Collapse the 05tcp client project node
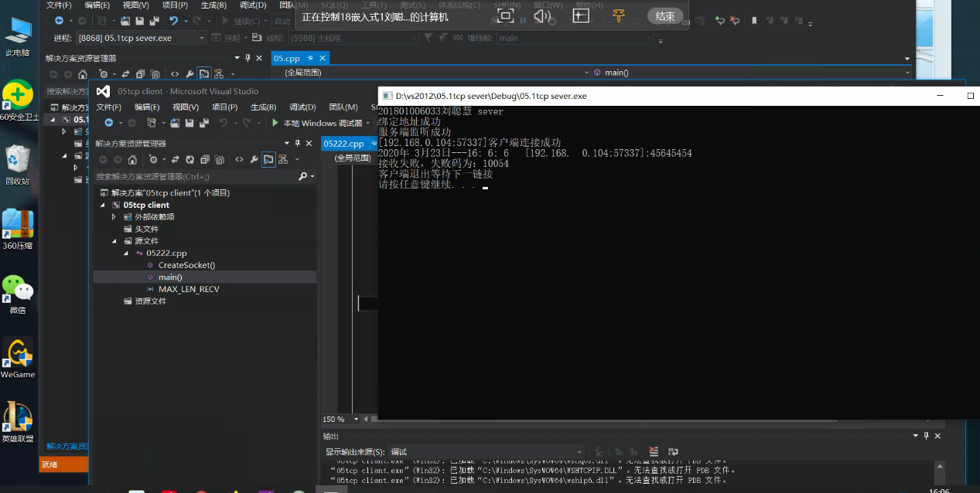 click(x=103, y=205)
